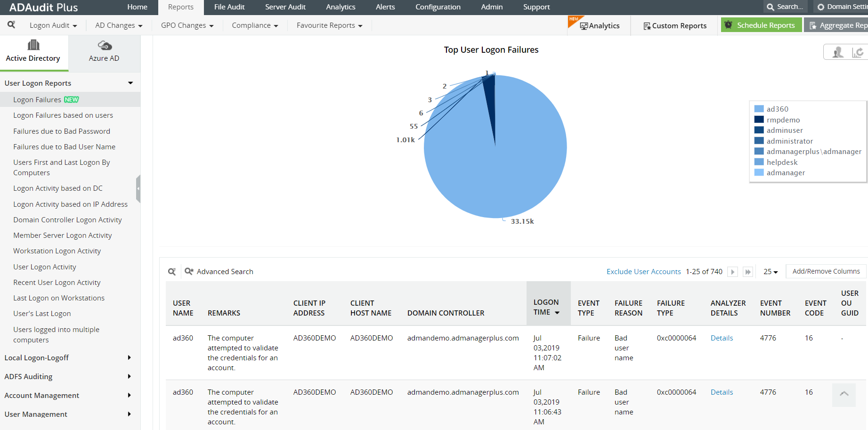Open the search icon in the reports table
868x430 pixels.
172,271
